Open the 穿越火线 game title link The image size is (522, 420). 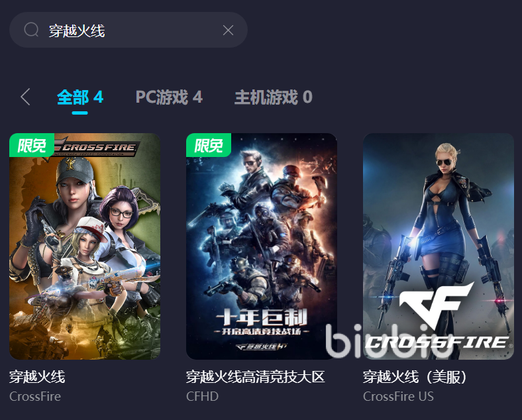click(x=37, y=377)
